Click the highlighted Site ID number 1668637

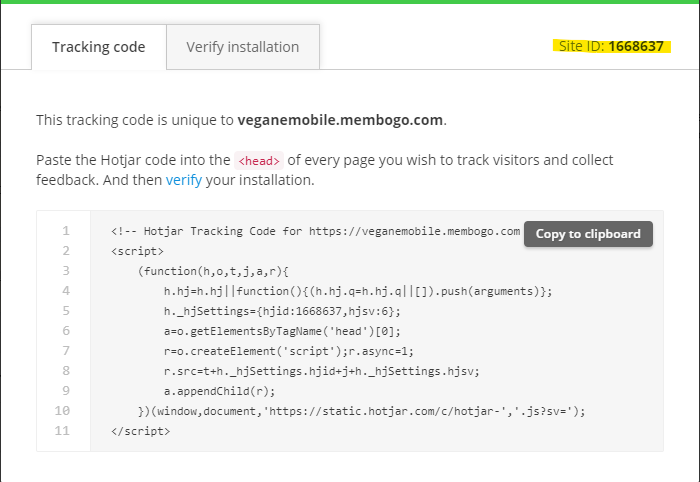pyautogui.click(x=635, y=46)
